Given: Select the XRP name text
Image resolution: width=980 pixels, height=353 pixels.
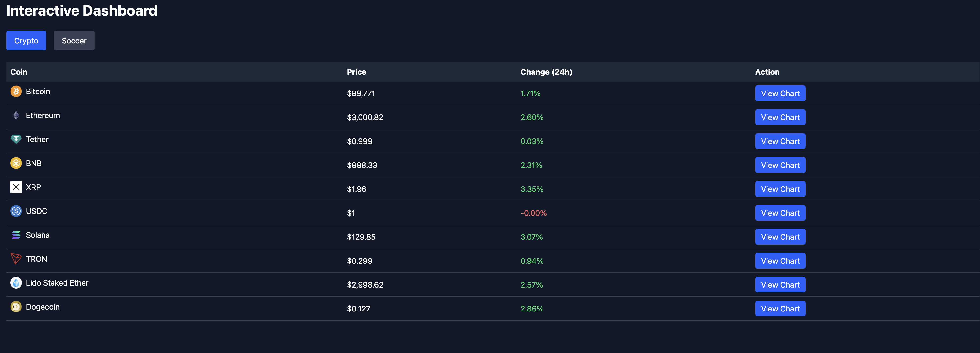Looking at the screenshot, I should pyautogui.click(x=33, y=187).
